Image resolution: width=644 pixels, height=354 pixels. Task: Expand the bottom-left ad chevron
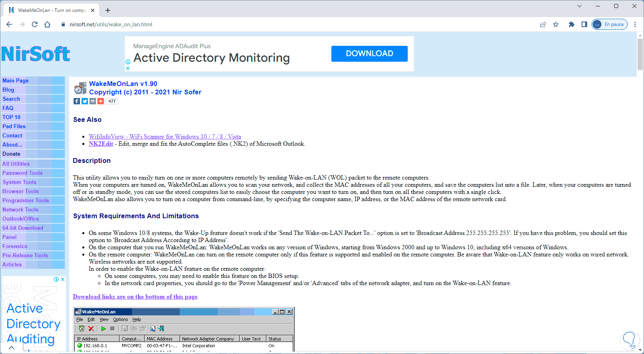[12, 348]
